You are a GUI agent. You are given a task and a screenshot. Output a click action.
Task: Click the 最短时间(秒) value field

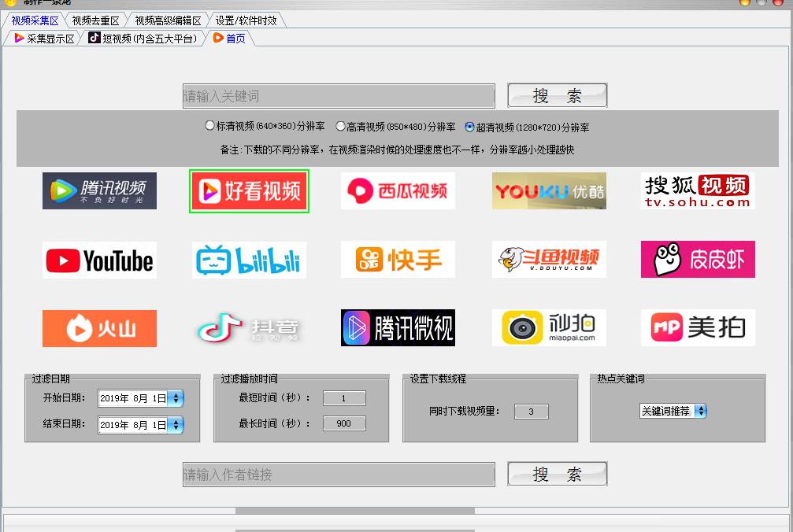click(344, 398)
